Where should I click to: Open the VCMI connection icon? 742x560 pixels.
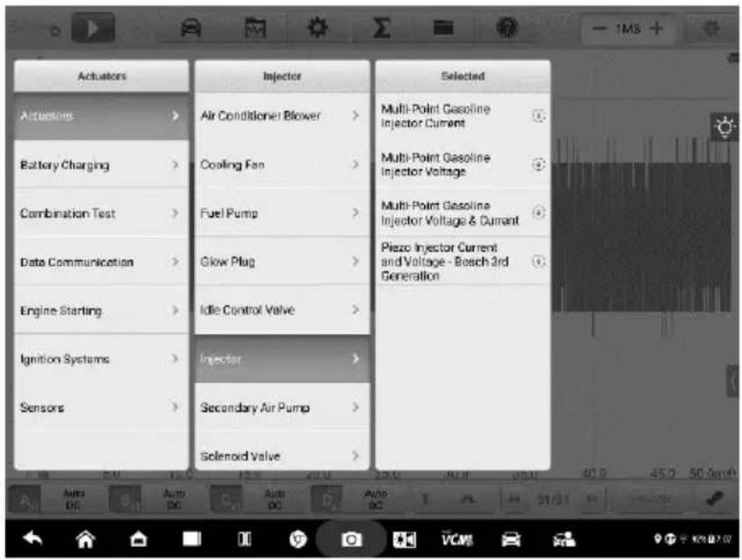457,538
